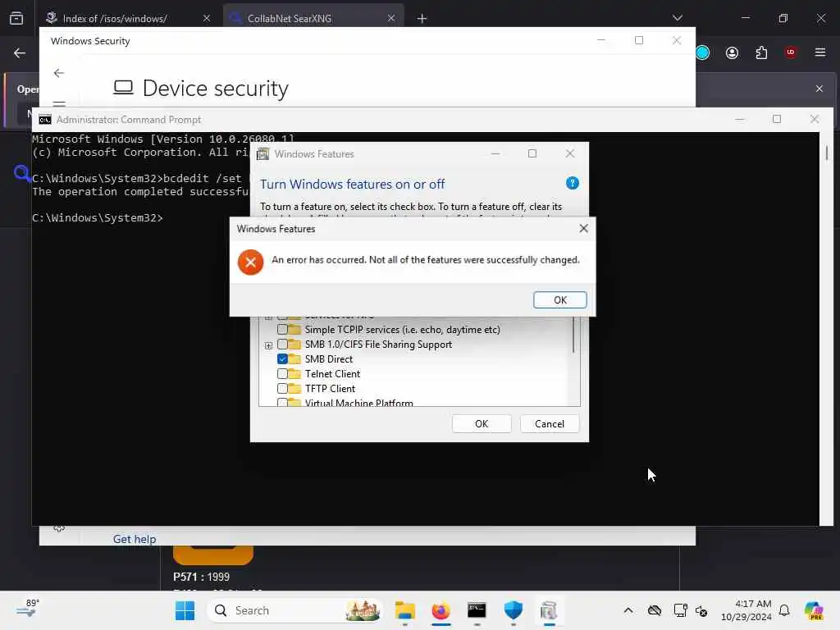Viewport: 840px width, 630px height.
Task: Toggle the Virtual Machine Platform checkbox
Action: click(x=282, y=402)
